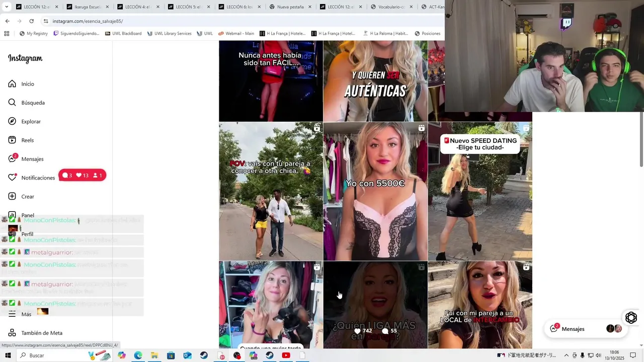
Task: Reload the Instagram page
Action: [31, 21]
